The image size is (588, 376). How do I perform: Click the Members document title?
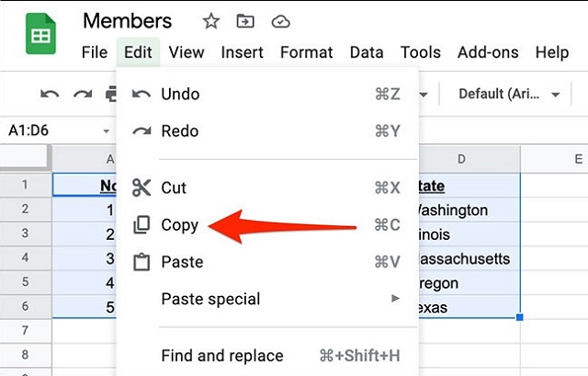pos(127,21)
